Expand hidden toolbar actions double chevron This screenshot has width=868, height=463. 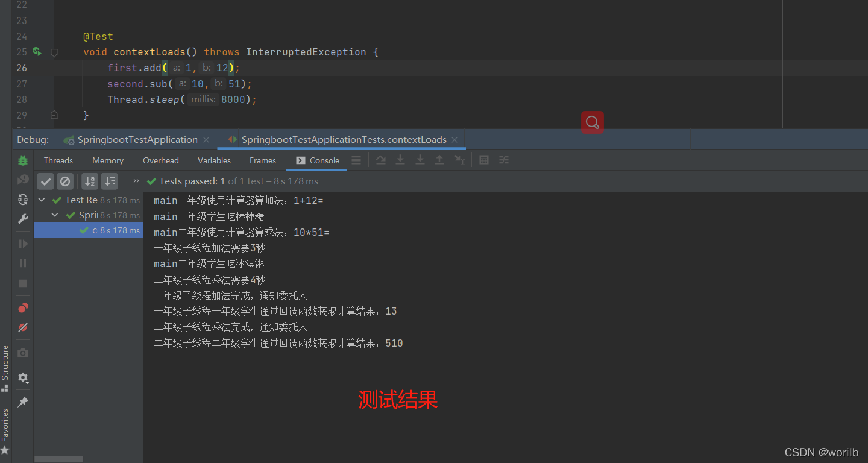coord(136,181)
